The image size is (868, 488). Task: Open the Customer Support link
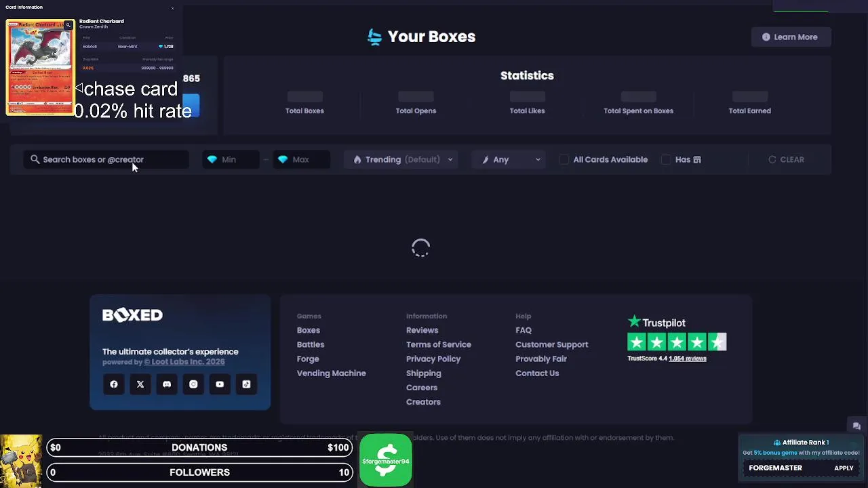(x=552, y=344)
